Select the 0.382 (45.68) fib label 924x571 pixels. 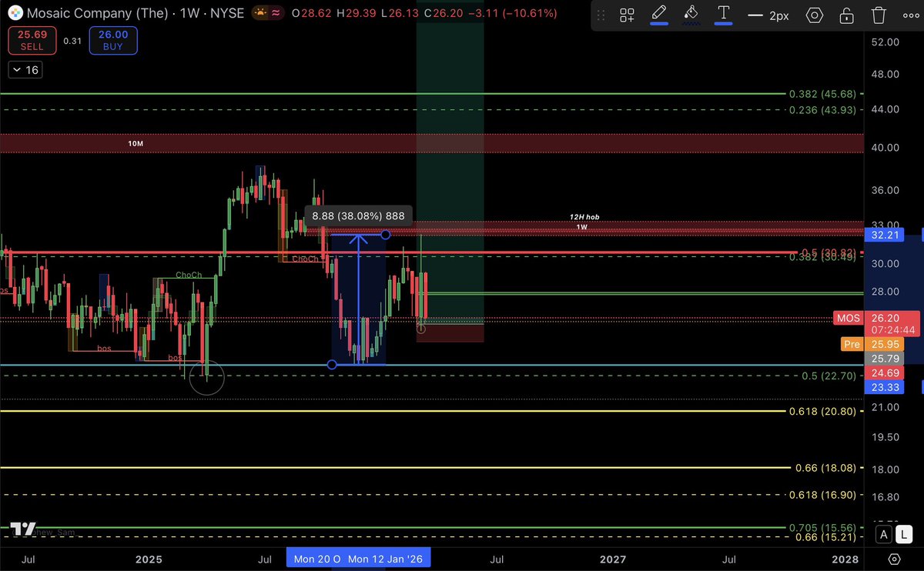(823, 94)
